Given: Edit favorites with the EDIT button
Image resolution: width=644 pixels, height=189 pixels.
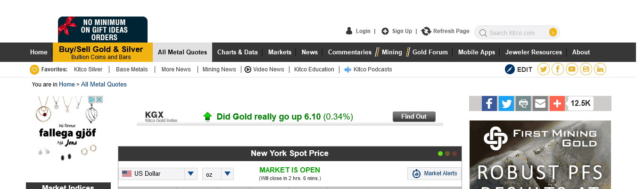Looking at the screenshot, I should point(519,69).
